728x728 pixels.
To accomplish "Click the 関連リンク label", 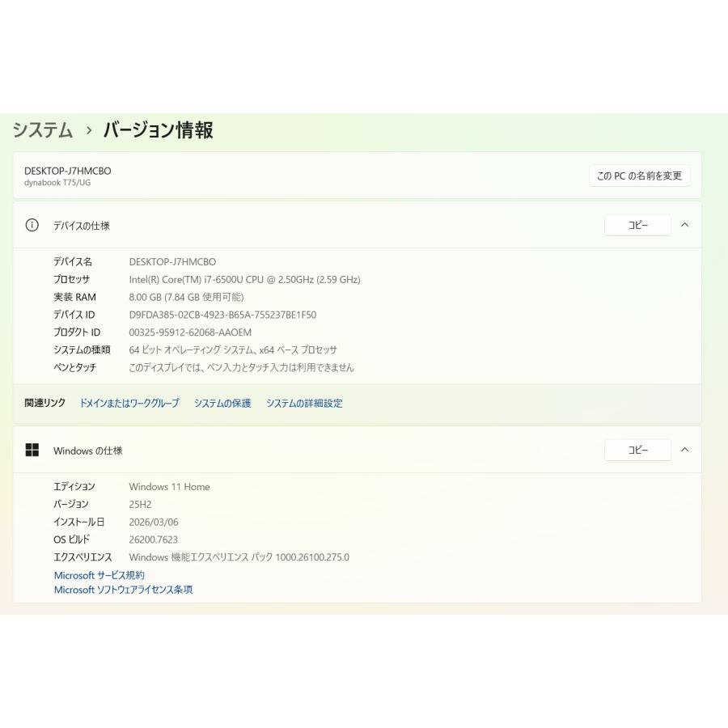I will (45, 403).
